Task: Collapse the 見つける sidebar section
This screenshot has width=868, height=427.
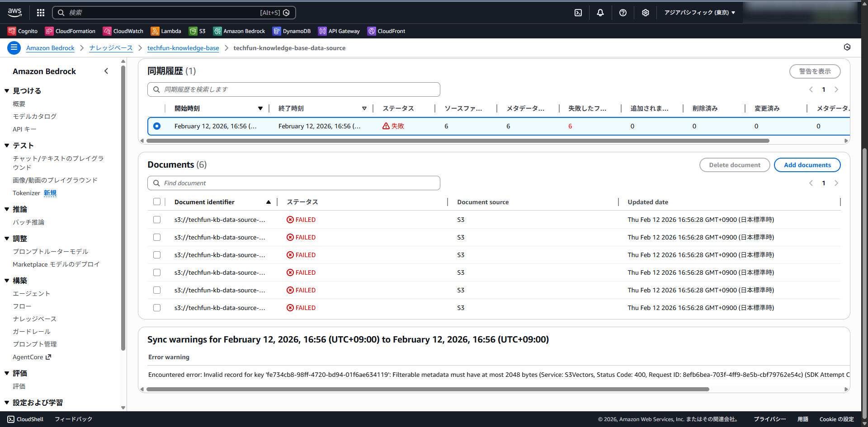Action: pos(7,91)
